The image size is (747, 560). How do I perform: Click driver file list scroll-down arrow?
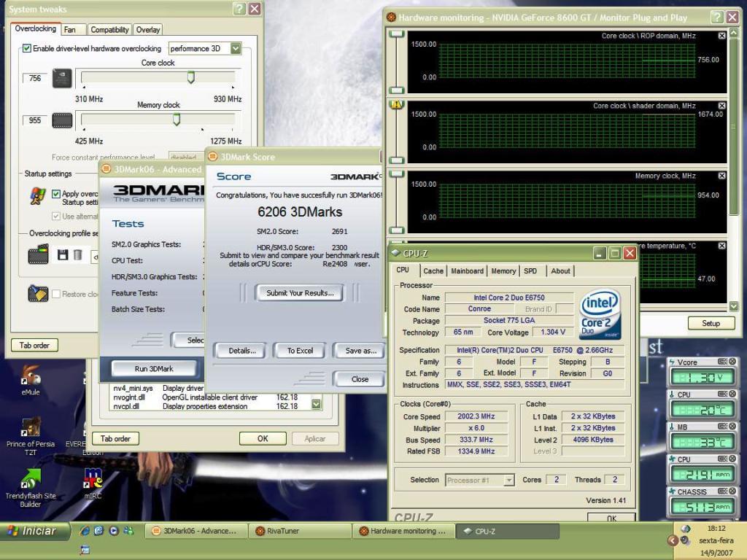[317, 404]
